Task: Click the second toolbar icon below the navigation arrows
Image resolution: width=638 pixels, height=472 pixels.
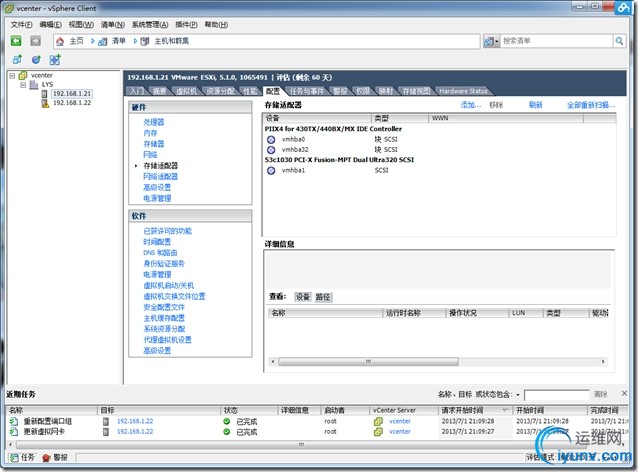Action: 36,60
